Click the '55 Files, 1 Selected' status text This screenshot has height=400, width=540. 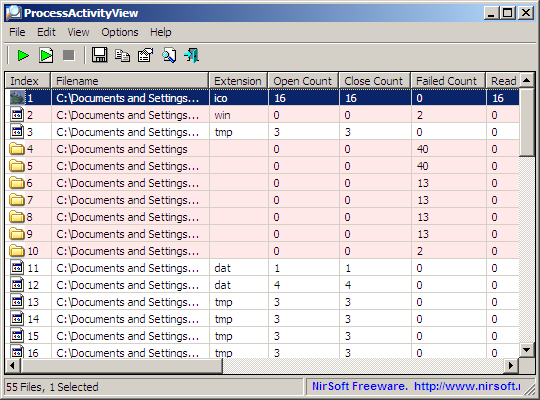coord(52,387)
